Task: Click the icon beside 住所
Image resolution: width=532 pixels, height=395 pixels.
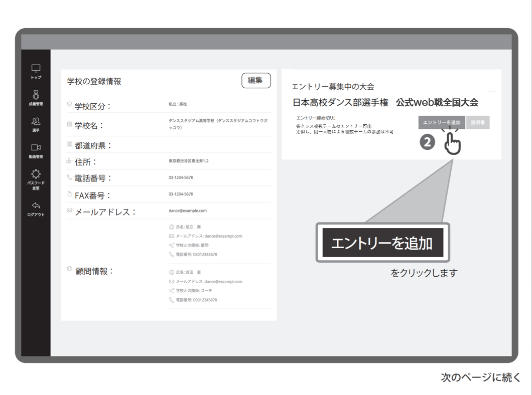Action: pyautogui.click(x=69, y=161)
